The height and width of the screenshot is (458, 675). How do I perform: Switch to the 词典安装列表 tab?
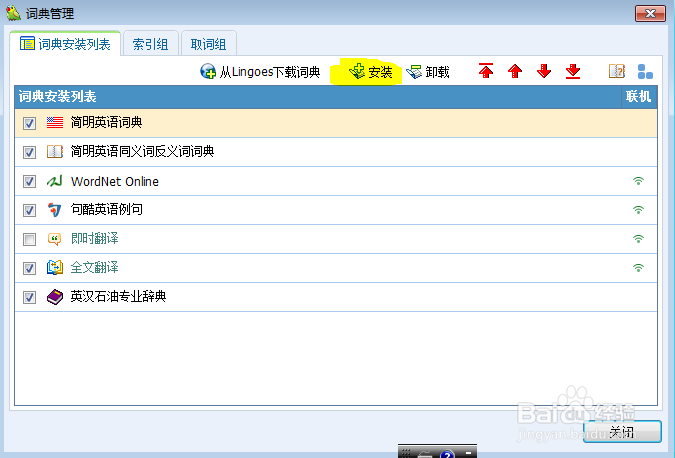tap(65, 44)
